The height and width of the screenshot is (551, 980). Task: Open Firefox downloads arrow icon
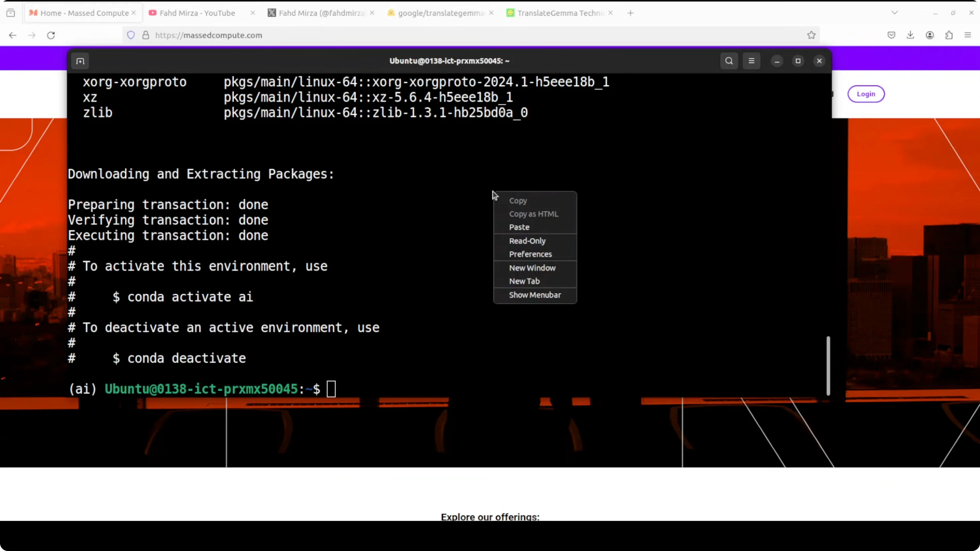click(x=910, y=35)
